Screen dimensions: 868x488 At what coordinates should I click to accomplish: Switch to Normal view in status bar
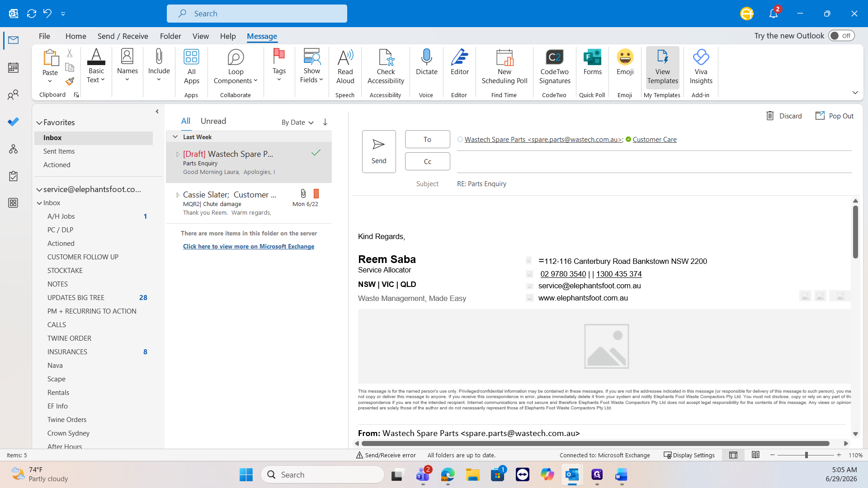[733, 455]
